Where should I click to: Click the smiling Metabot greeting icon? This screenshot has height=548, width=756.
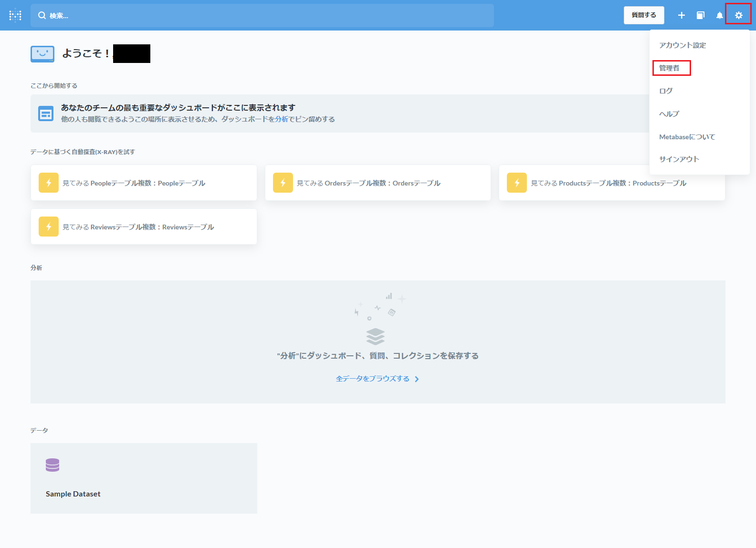pyautogui.click(x=42, y=54)
